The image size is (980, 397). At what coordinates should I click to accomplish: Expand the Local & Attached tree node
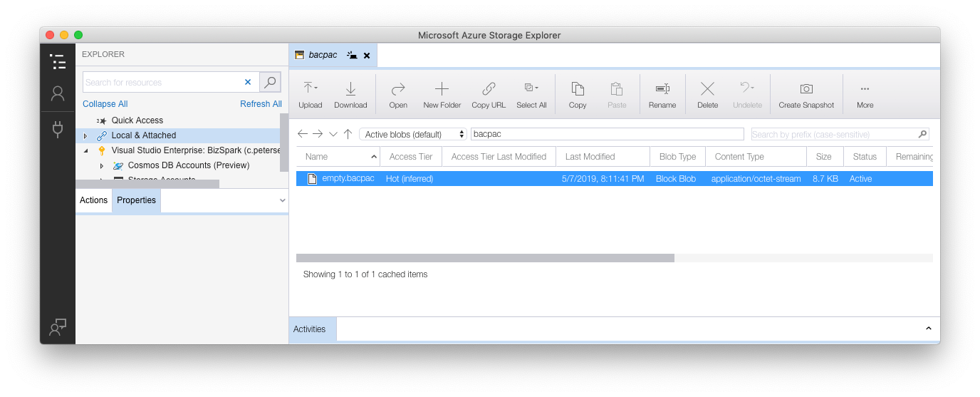click(85, 135)
